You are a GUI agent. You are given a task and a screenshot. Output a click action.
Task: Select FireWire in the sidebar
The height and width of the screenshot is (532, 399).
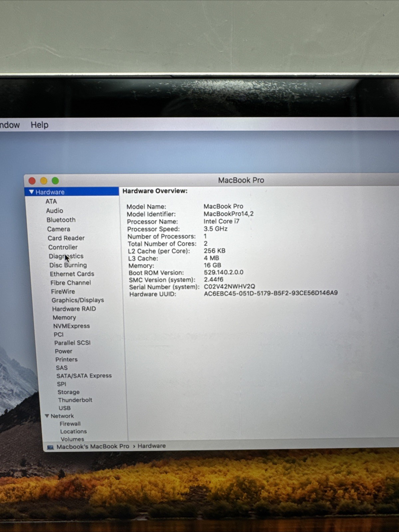63,291
